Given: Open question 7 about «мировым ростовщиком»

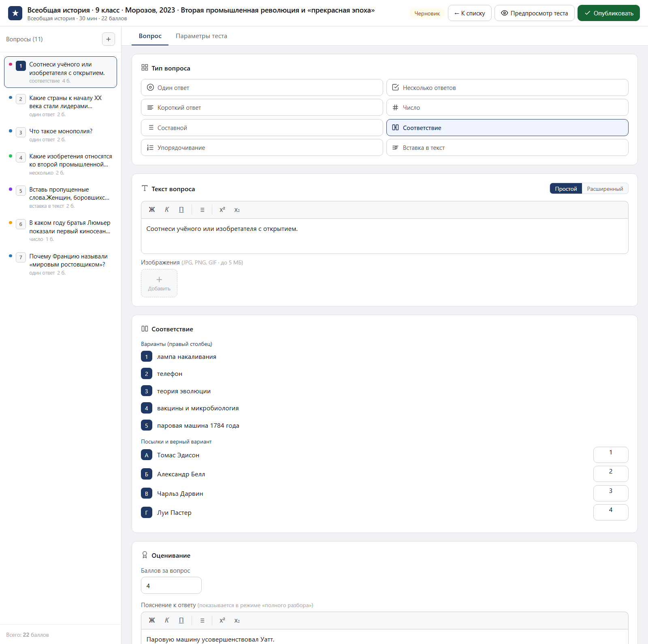Looking at the screenshot, I should coord(61,264).
